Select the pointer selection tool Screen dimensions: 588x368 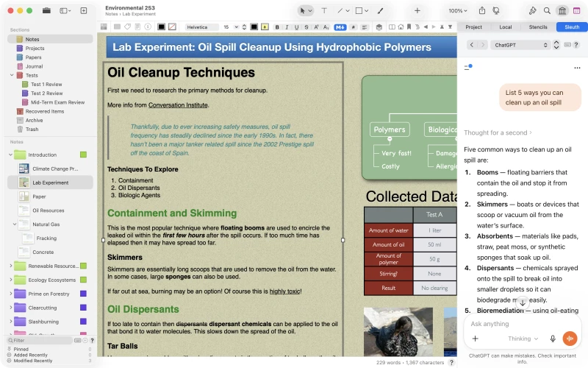pyautogui.click(x=303, y=10)
